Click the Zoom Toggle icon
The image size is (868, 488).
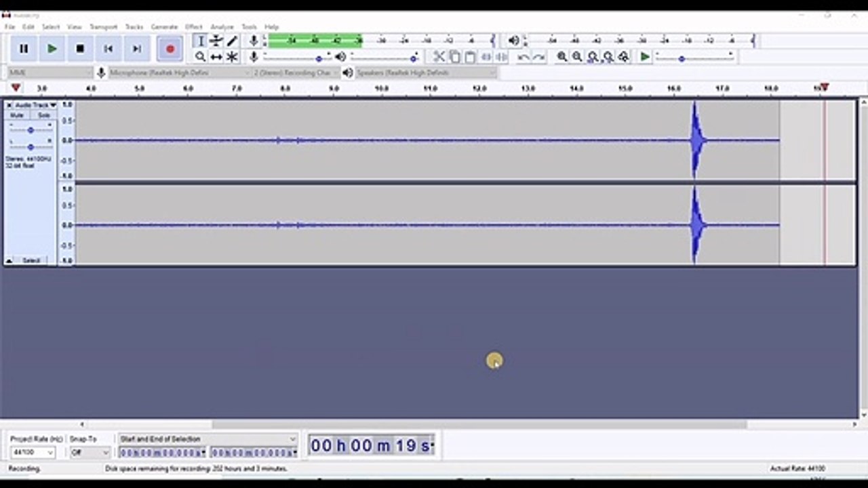(624, 57)
